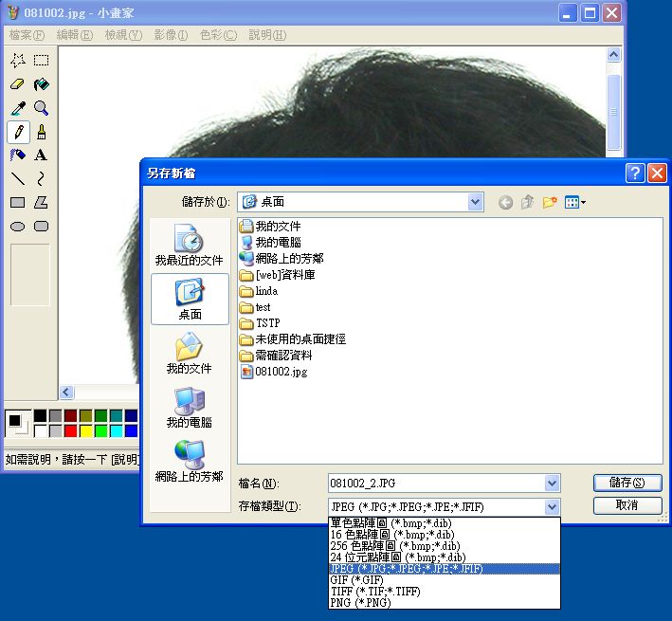The width and height of the screenshot is (672, 621).
Task: Open the linda folder in file list
Action: click(265, 291)
